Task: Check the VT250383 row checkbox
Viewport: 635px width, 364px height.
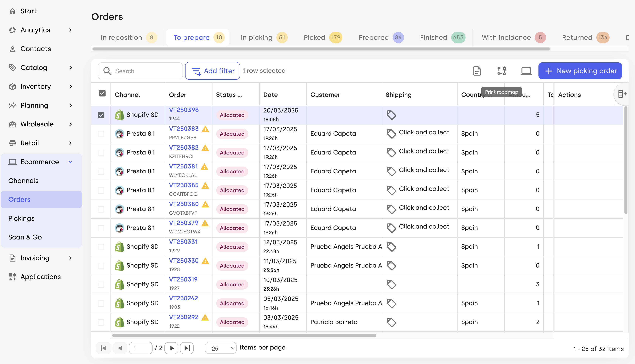Action: 101,134
